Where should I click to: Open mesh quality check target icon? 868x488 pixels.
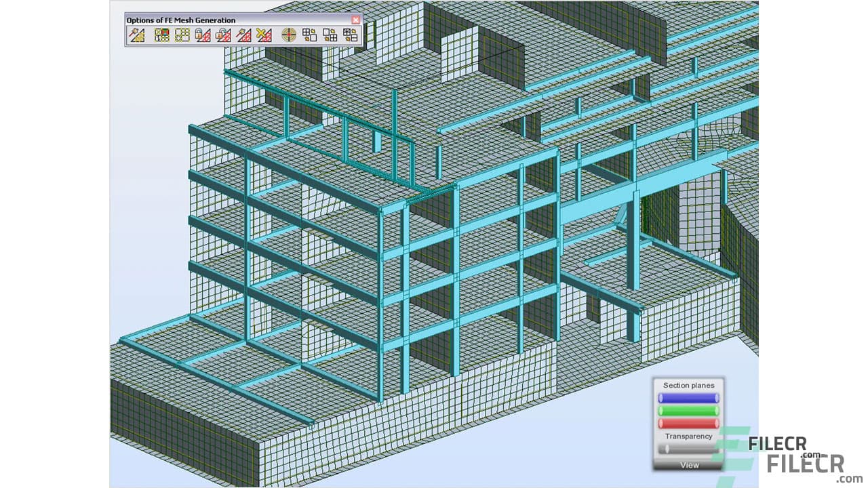[x=290, y=35]
